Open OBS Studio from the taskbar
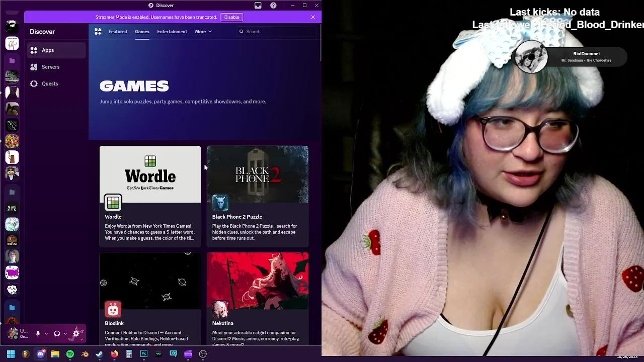 203,354
